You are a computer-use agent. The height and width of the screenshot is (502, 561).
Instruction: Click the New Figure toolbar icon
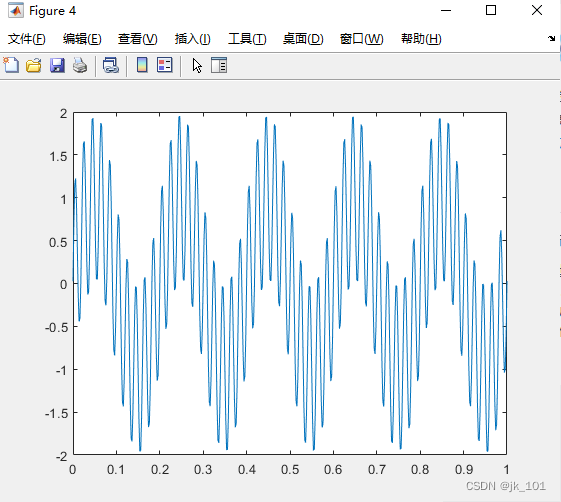coord(11,65)
